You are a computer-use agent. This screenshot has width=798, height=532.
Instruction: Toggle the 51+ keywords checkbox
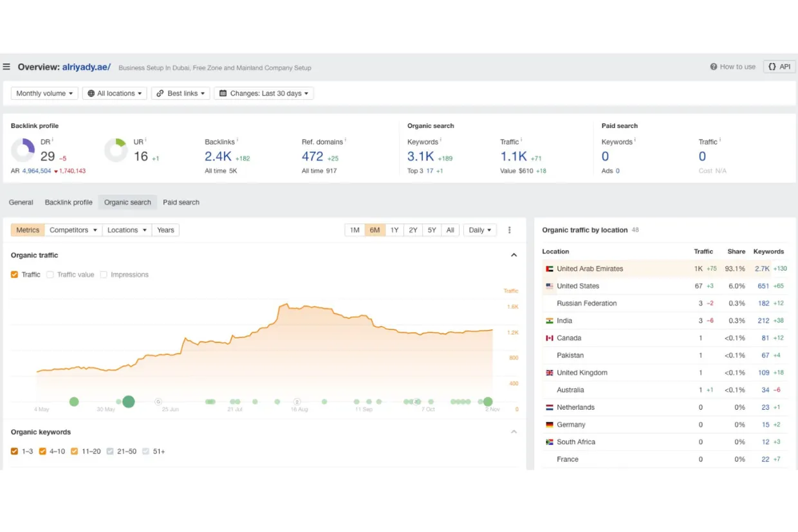tap(145, 452)
